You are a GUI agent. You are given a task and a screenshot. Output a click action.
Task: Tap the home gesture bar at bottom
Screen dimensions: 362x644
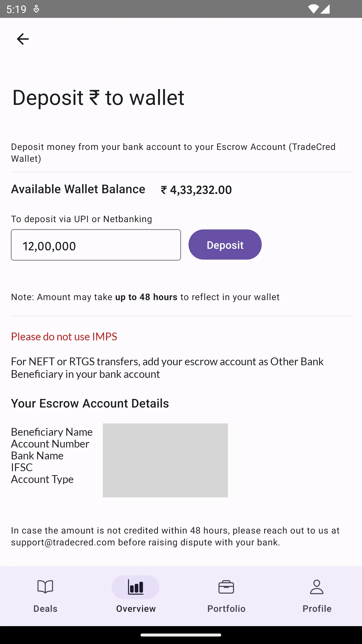click(181, 635)
